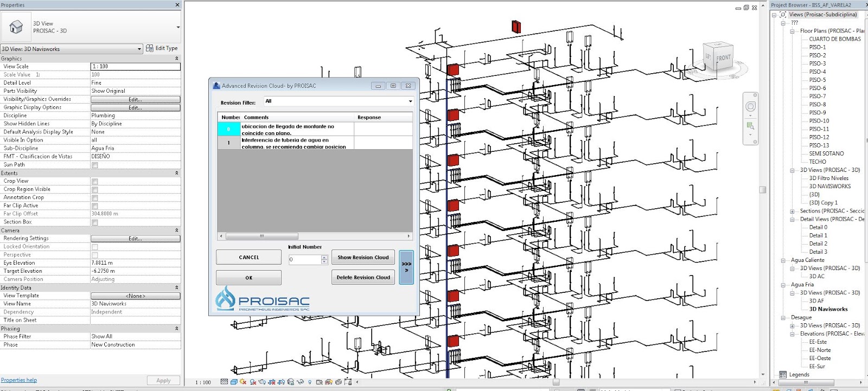Collapse the Extents section in Properties
This screenshot has width=868, height=391.
[176, 173]
